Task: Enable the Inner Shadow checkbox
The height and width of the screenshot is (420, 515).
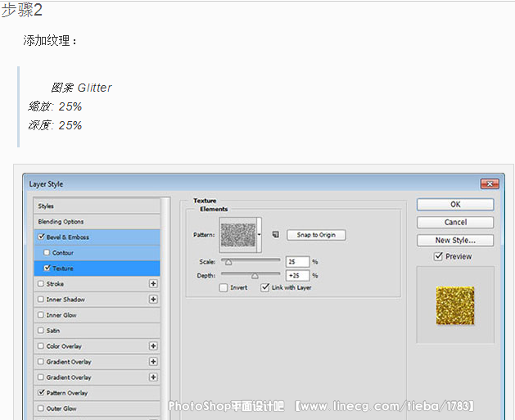Action: [41, 299]
